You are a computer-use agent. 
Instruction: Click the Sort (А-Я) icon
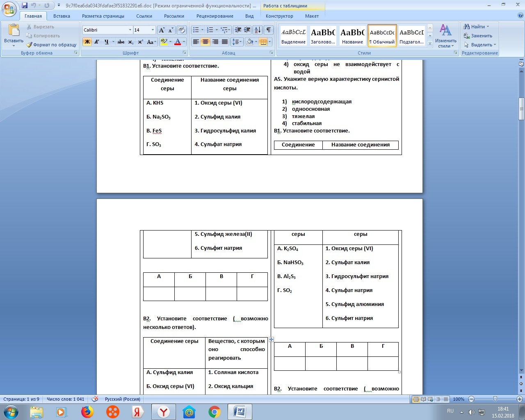pyautogui.click(x=258, y=30)
